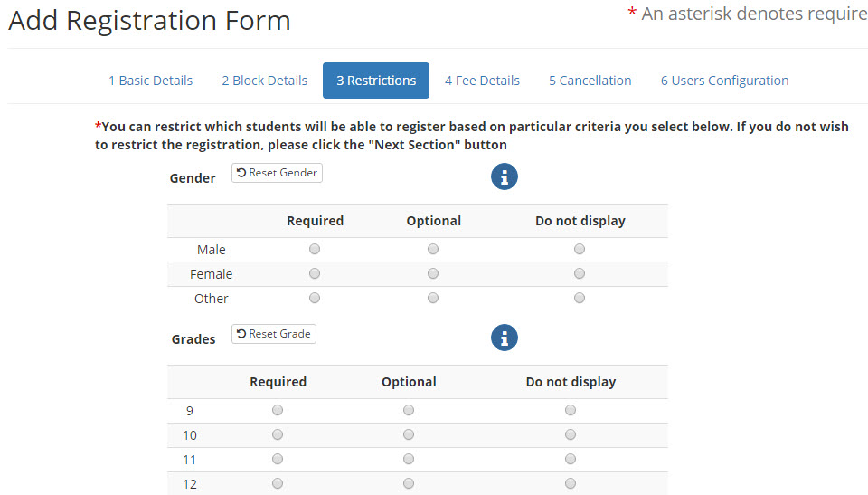Set Female to Optional
The height and width of the screenshot is (495, 868).
433,273
